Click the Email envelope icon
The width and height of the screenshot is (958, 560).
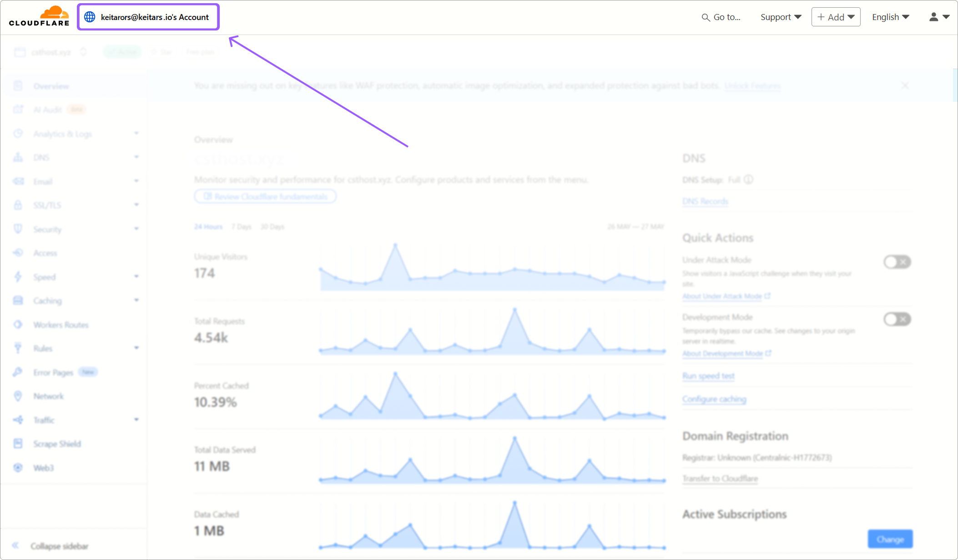pos(18,181)
